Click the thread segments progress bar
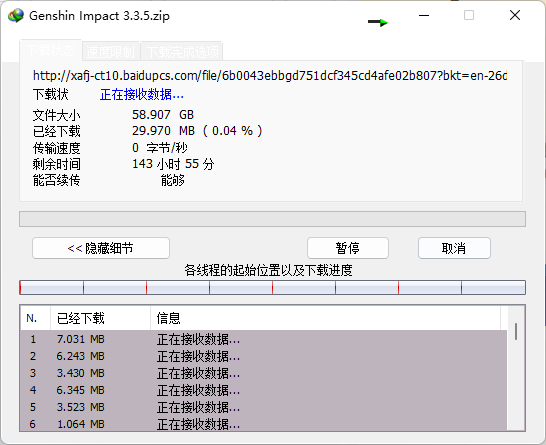546x445 pixels. pyautogui.click(x=272, y=288)
